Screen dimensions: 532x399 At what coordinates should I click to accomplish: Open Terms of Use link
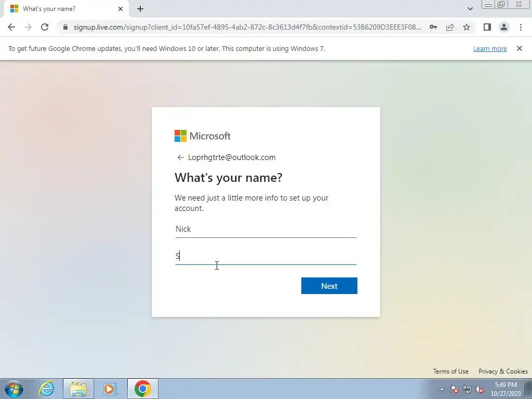point(450,371)
